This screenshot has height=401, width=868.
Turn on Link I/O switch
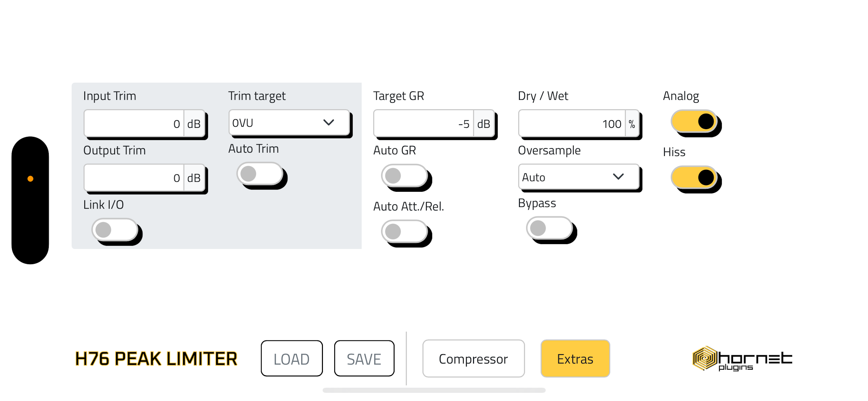coord(115,230)
